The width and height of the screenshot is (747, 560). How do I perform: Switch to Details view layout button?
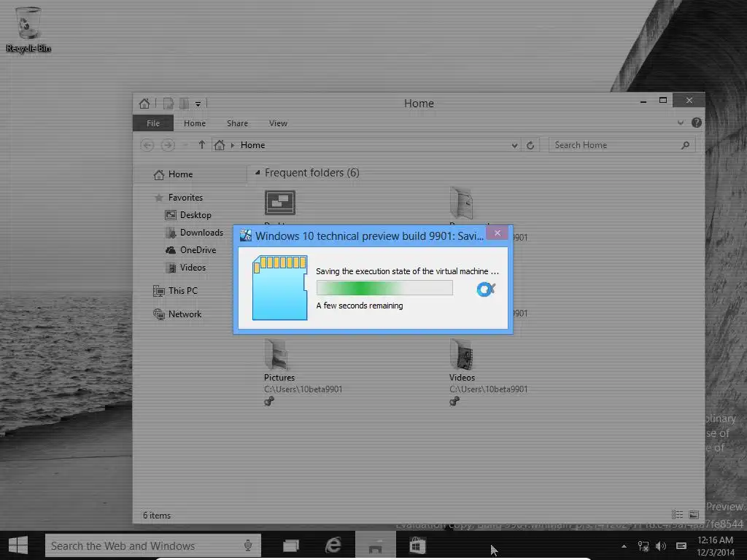(677, 515)
